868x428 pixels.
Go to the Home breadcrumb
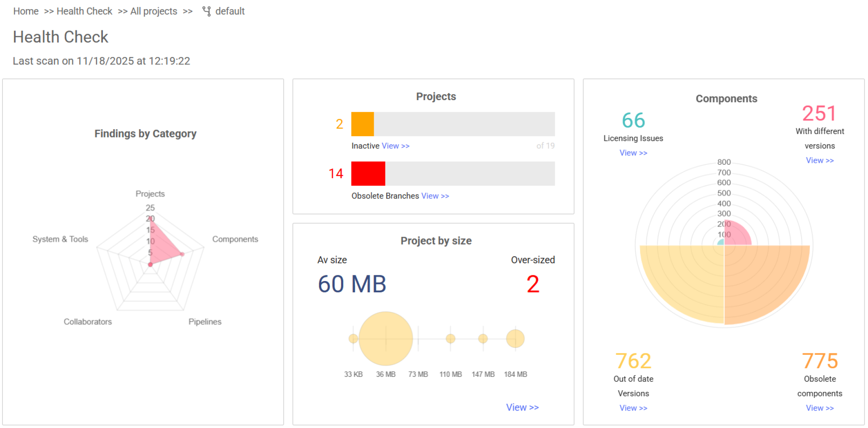tap(26, 11)
